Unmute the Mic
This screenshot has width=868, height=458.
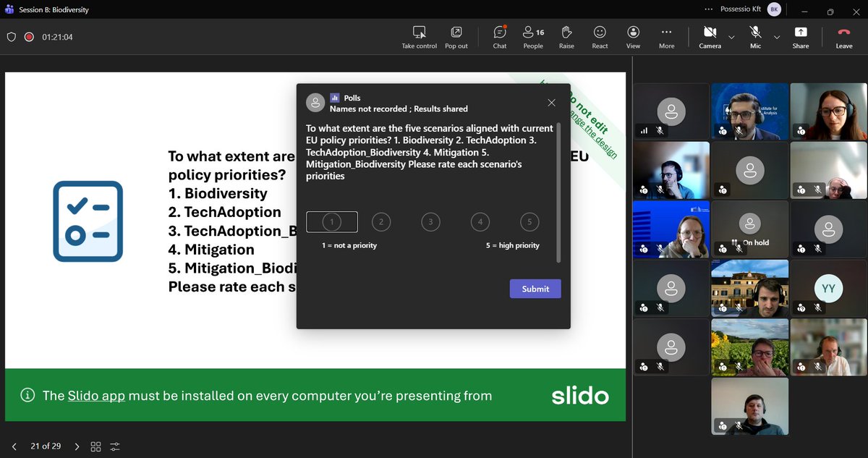756,37
